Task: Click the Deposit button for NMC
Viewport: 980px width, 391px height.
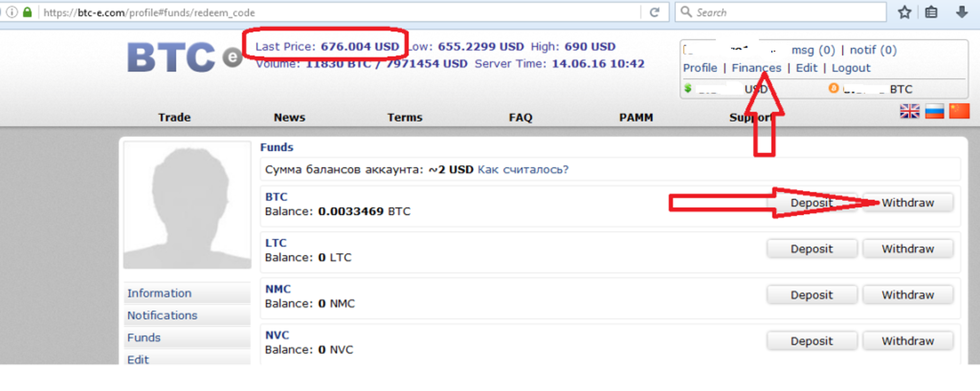Action: click(x=812, y=295)
